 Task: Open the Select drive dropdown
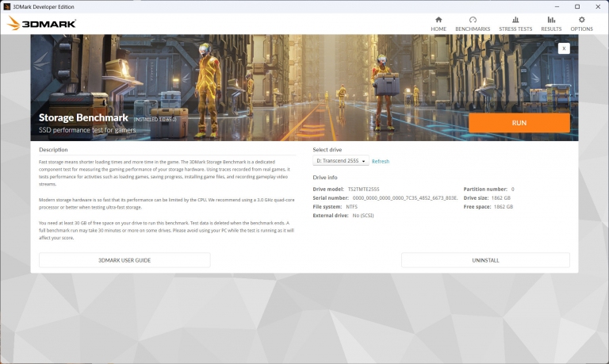[341, 160]
